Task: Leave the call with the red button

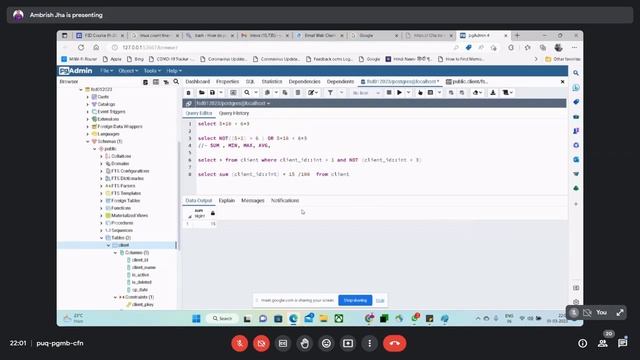Action: (x=394, y=343)
